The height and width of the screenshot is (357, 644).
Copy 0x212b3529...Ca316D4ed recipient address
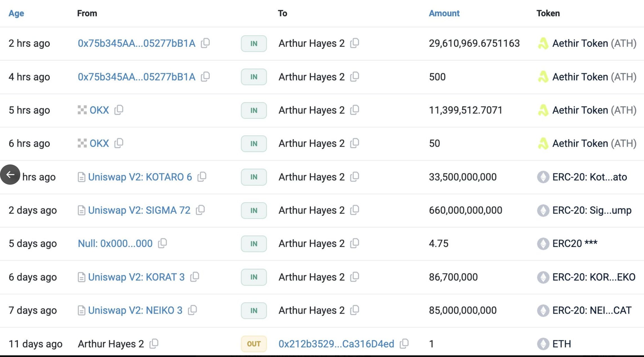tap(404, 343)
